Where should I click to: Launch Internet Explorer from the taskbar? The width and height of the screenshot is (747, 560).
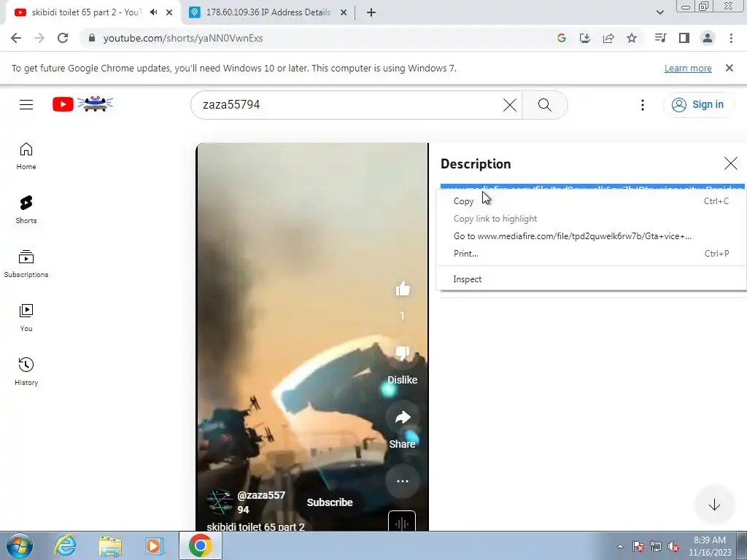tap(65, 545)
